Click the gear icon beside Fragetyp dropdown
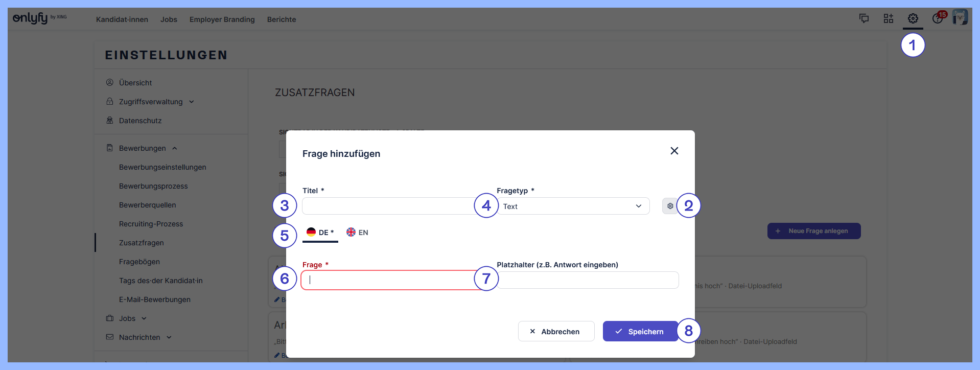 click(670, 206)
